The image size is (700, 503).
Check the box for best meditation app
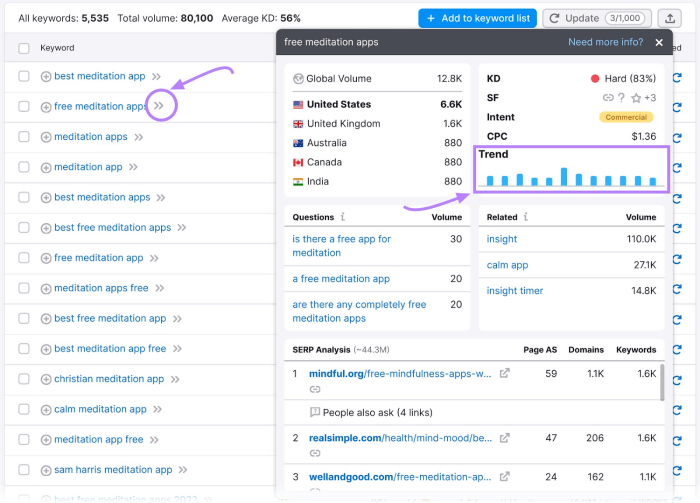click(24, 76)
